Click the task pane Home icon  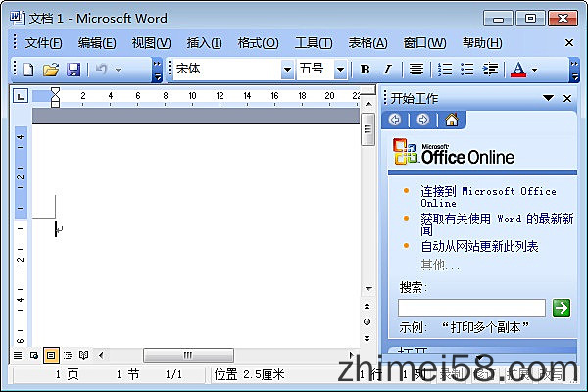tap(451, 121)
